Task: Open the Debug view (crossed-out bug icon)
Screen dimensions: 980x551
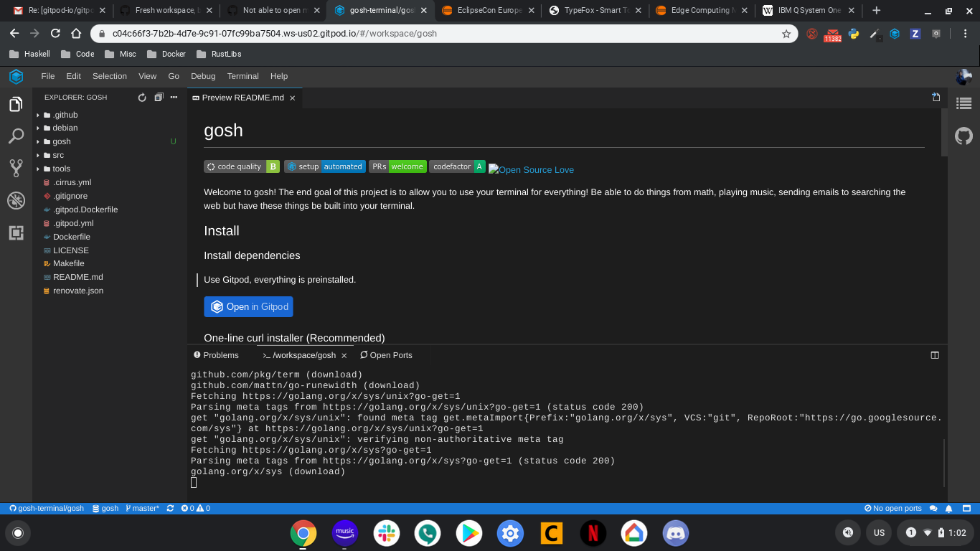Action: click(x=16, y=201)
